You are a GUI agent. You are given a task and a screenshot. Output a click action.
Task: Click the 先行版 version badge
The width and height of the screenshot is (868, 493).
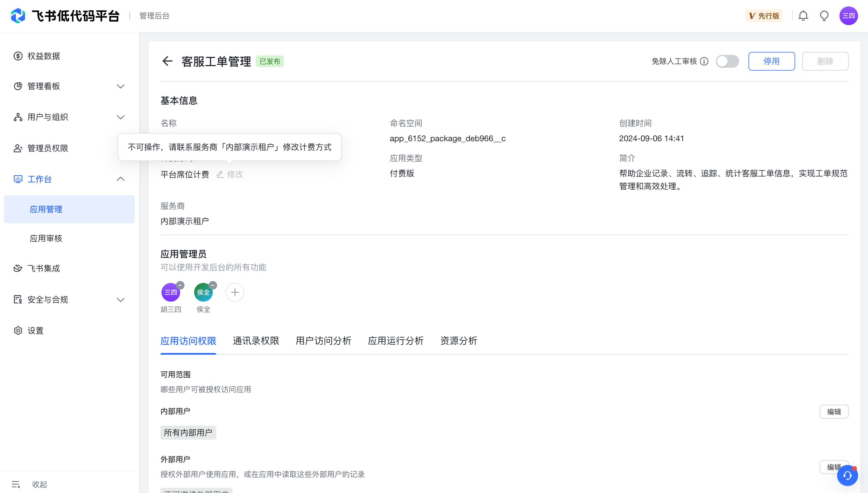(764, 16)
